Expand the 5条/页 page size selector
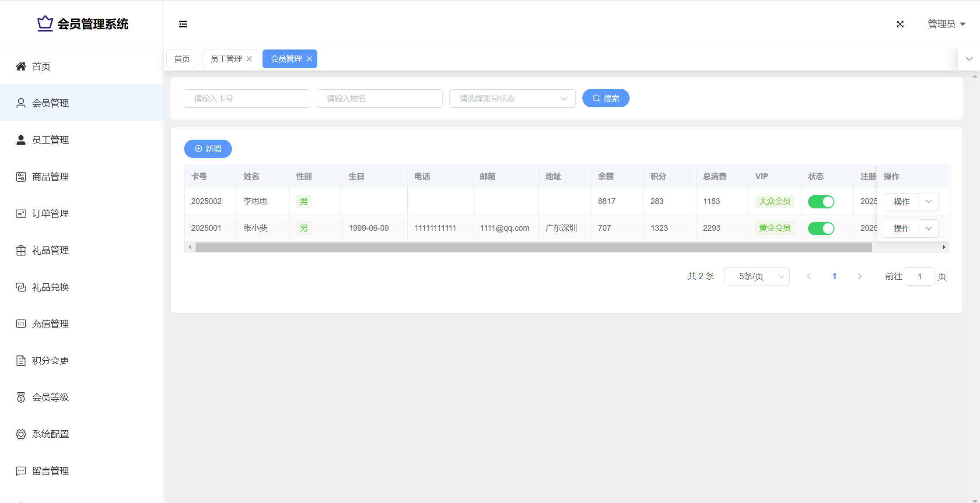This screenshot has height=503, width=980. tap(756, 276)
